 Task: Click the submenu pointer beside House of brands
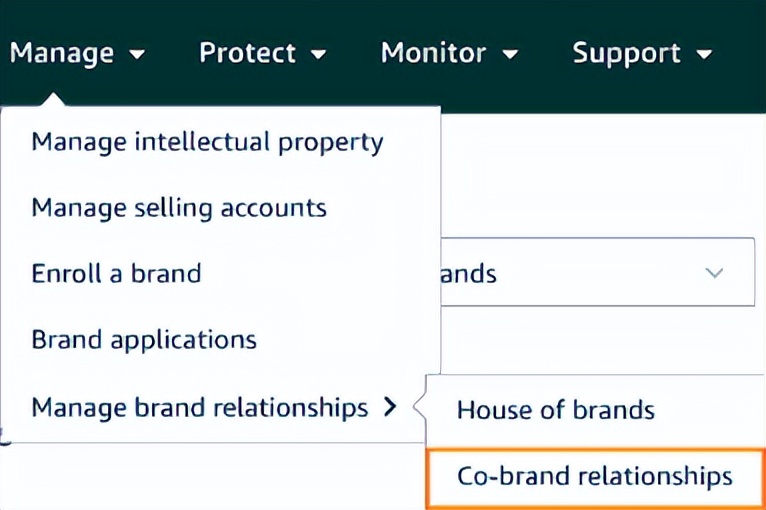420,408
